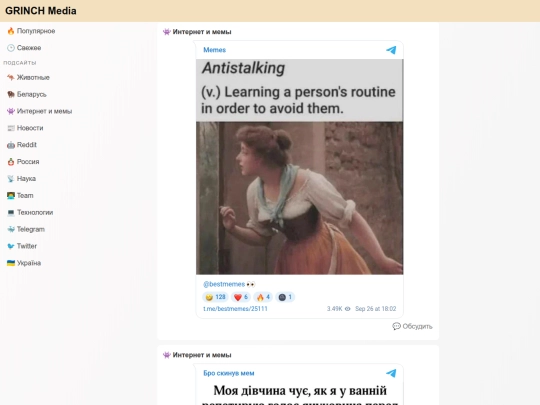Click the technologist icon for Team

[11, 196]
